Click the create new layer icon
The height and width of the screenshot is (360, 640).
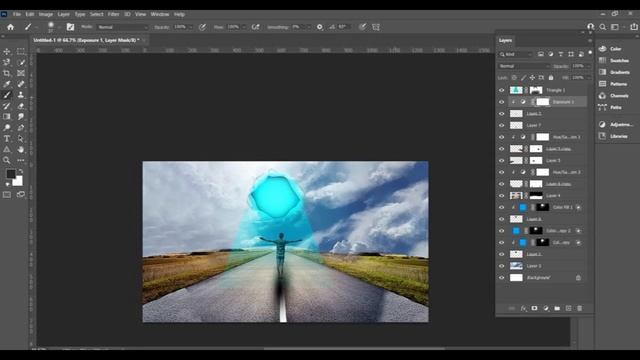(568, 309)
